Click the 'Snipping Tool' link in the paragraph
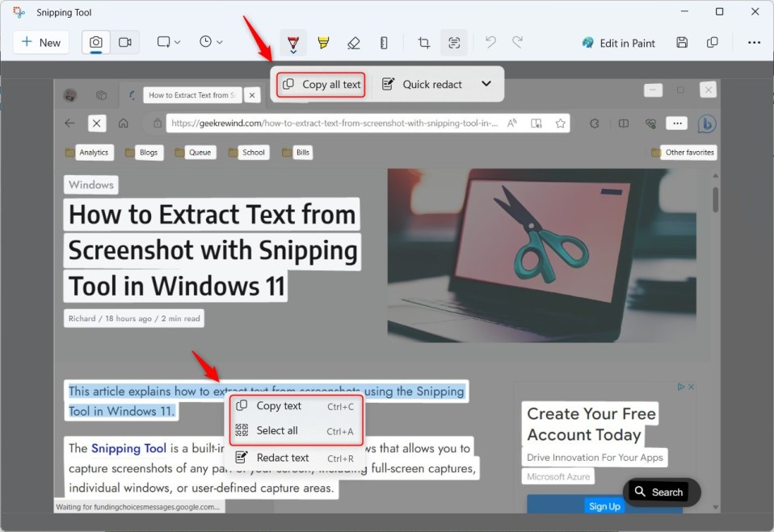774x532 pixels. pyautogui.click(x=128, y=448)
